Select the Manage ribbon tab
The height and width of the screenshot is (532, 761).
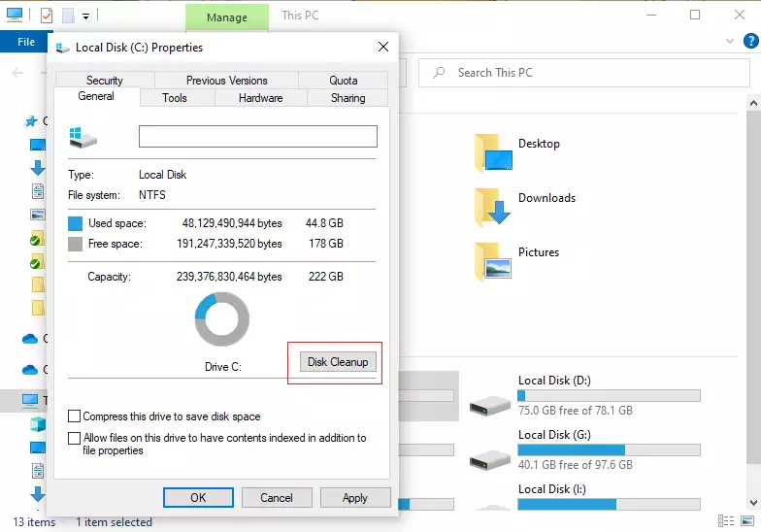point(227,17)
